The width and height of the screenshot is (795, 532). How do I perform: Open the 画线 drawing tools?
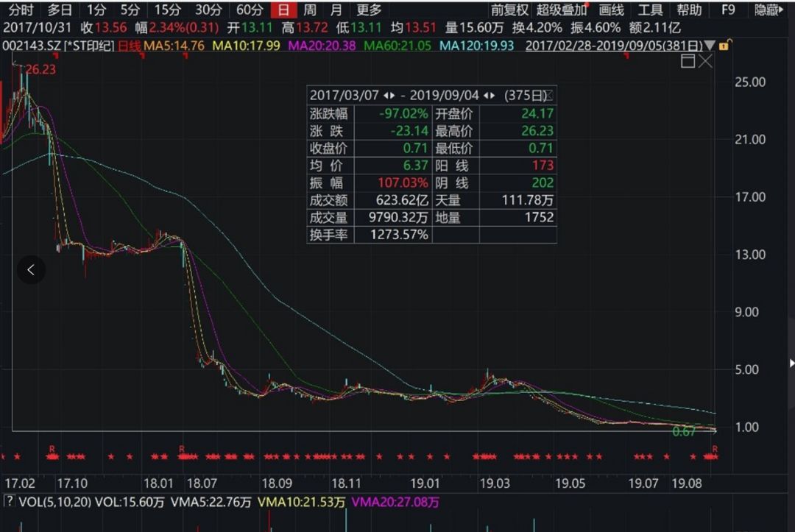(611, 10)
